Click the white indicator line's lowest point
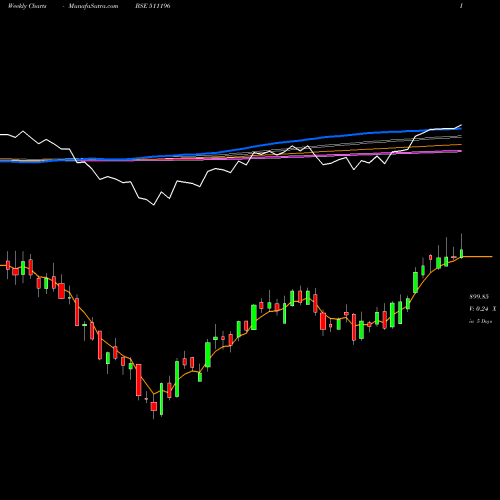Screen dimensions: 500x500 154,205
